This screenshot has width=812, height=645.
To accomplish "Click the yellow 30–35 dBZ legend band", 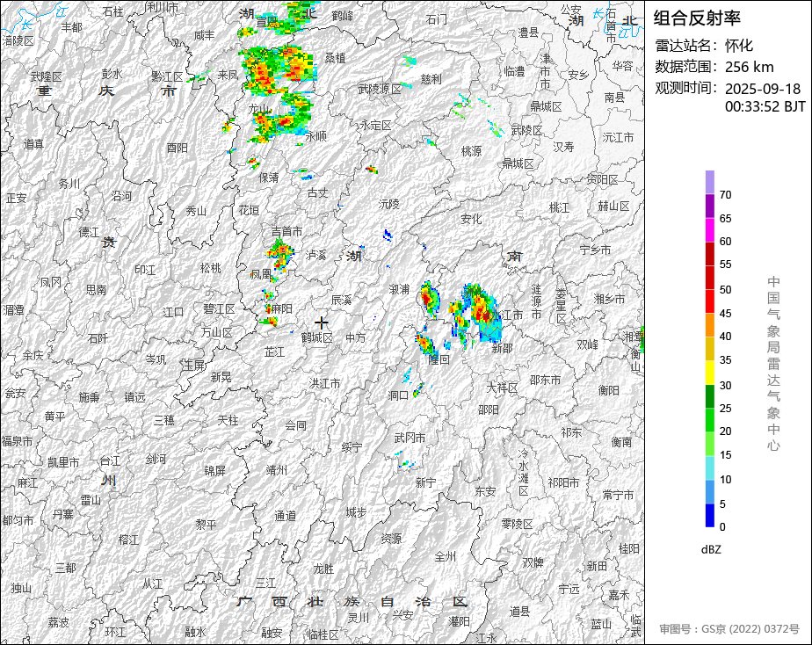I will [709, 373].
